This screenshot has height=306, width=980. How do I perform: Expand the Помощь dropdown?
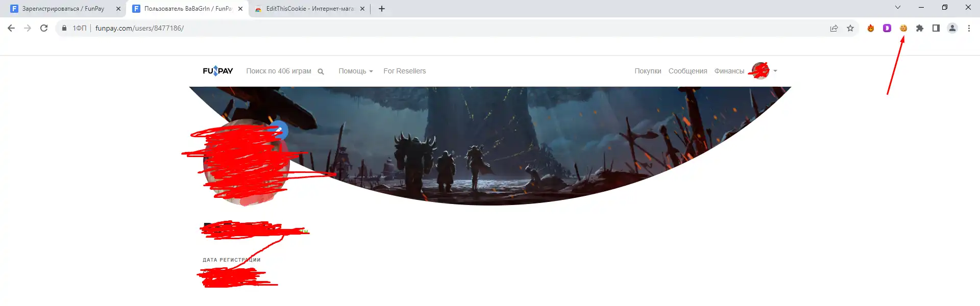coord(356,71)
